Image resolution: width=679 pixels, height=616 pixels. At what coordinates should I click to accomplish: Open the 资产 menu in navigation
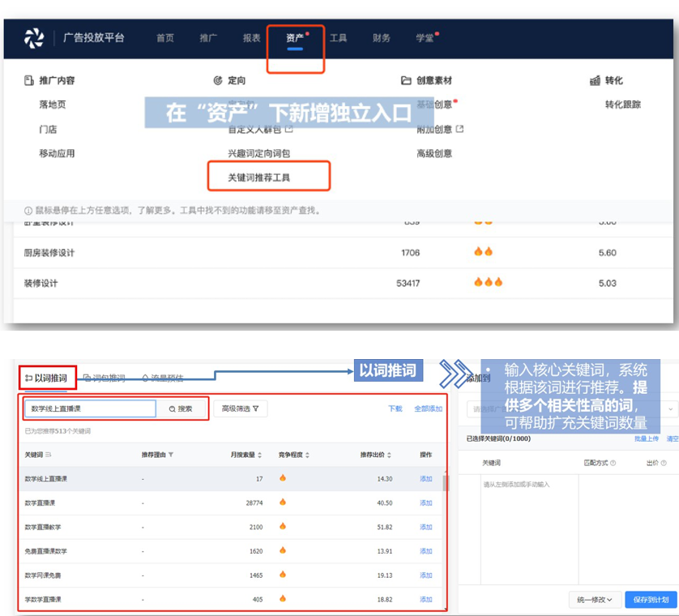pos(295,38)
